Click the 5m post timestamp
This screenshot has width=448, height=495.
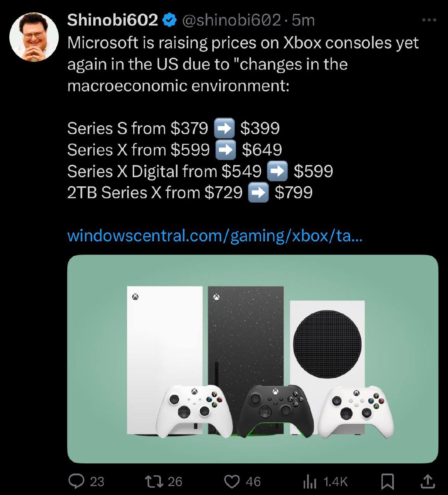coord(303,20)
